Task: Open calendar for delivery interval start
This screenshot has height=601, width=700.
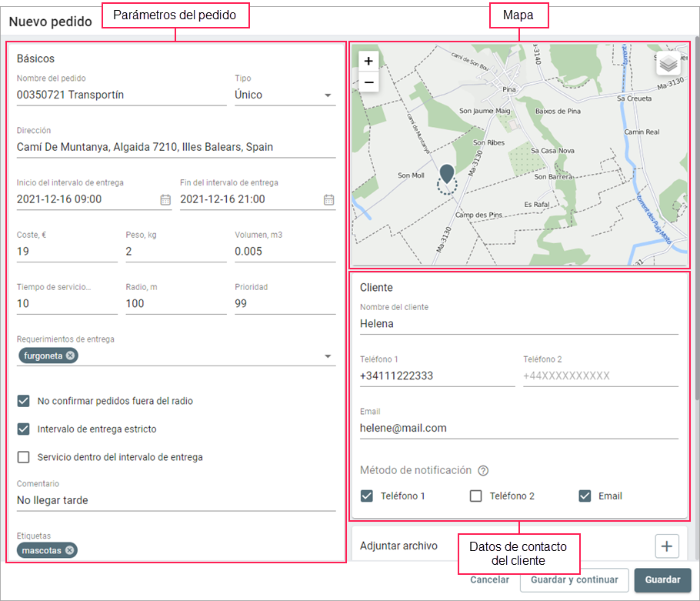Action: [165, 199]
